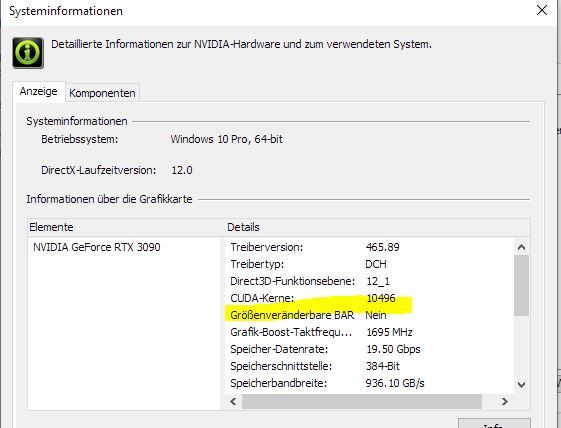
Task: Click the green NVIDIA info icon
Action: click(x=28, y=53)
